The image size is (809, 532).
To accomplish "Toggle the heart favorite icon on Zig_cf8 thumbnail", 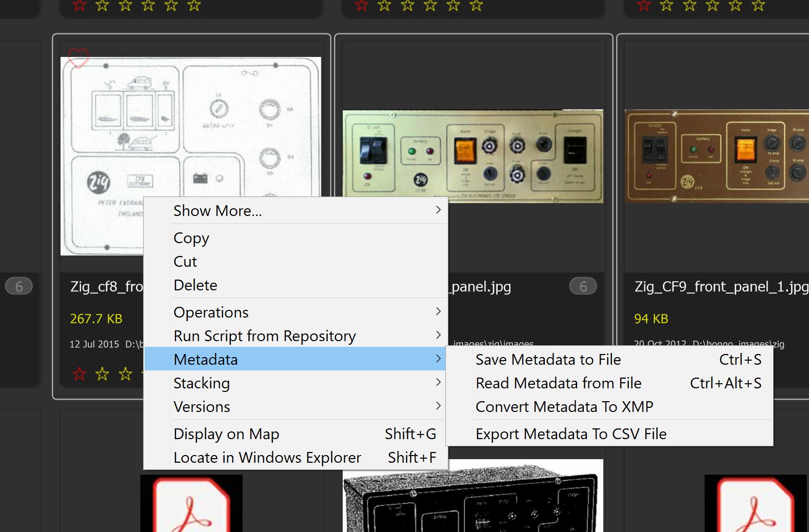I will (x=78, y=57).
